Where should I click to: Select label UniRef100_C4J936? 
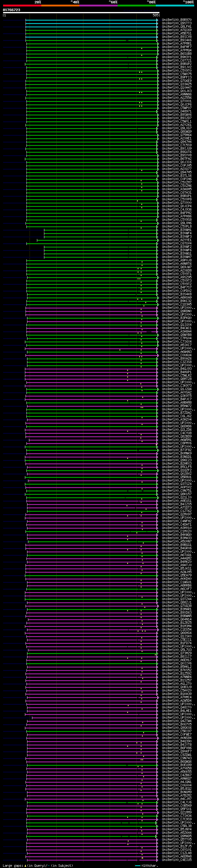click(176, 210)
